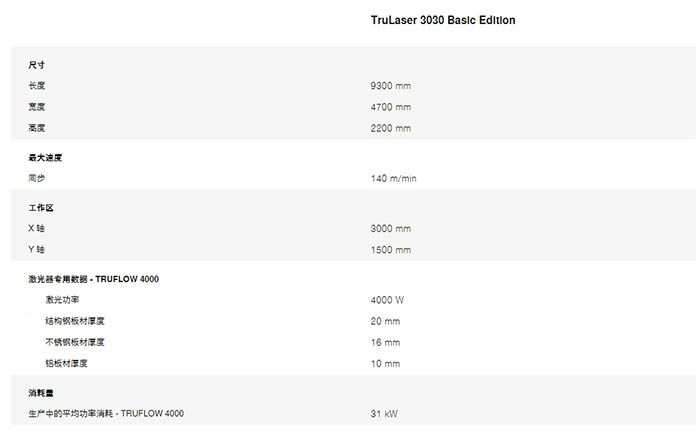Select the 高度 row label
Image resolution: width=700 pixels, height=432 pixels.
[x=37, y=128]
